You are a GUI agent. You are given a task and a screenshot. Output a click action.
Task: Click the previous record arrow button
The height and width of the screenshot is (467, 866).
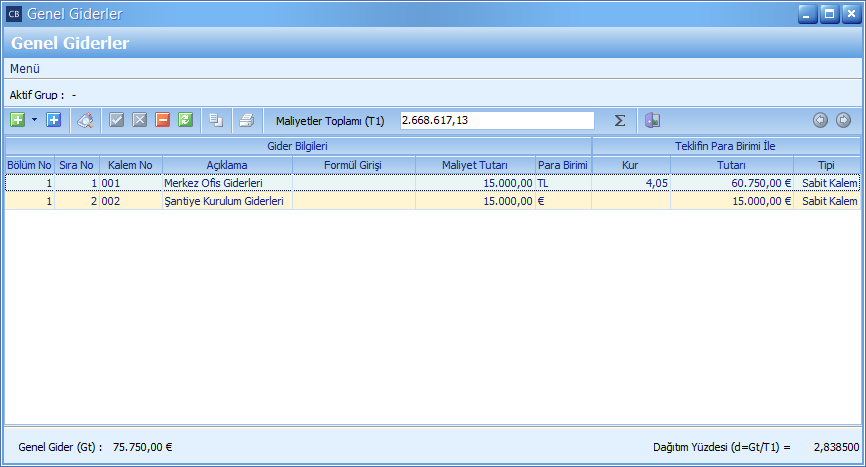coord(820,120)
